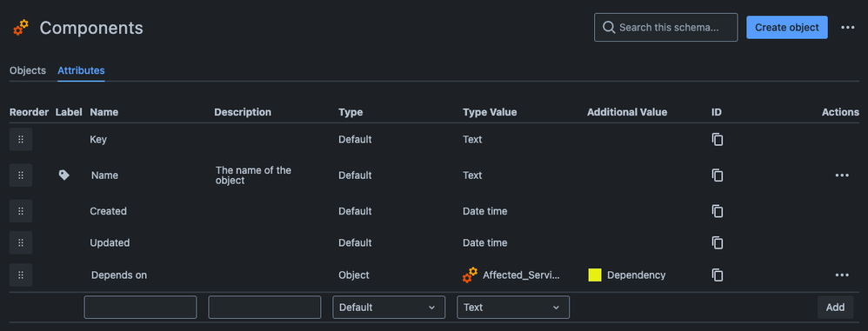The image size is (868, 331).
Task: Expand the Text type value dropdown
Action: point(513,308)
